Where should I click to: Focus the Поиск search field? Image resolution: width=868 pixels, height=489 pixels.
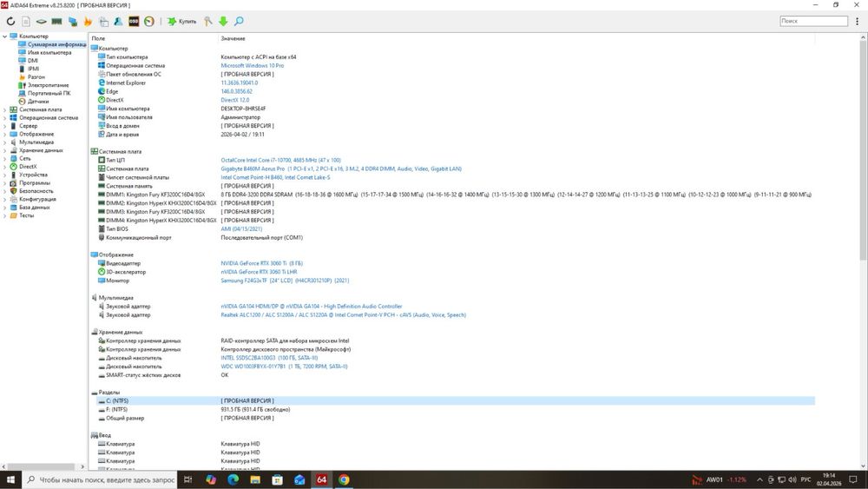[813, 21]
